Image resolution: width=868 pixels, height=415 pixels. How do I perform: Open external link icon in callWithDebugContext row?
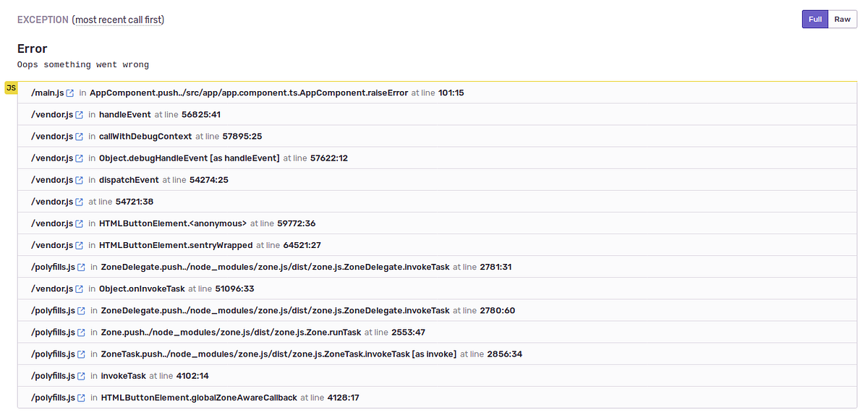80,137
